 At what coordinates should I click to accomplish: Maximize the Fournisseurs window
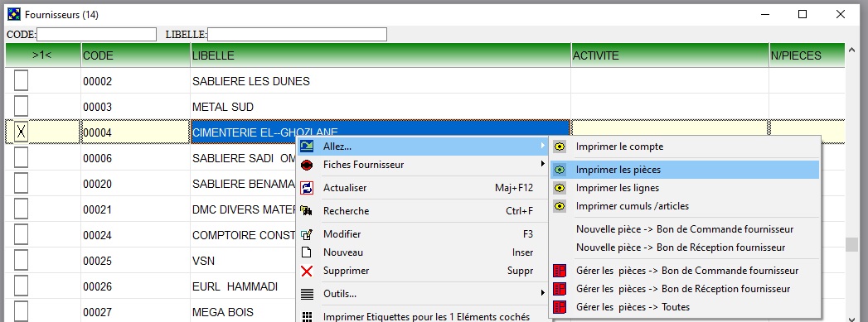tap(803, 14)
